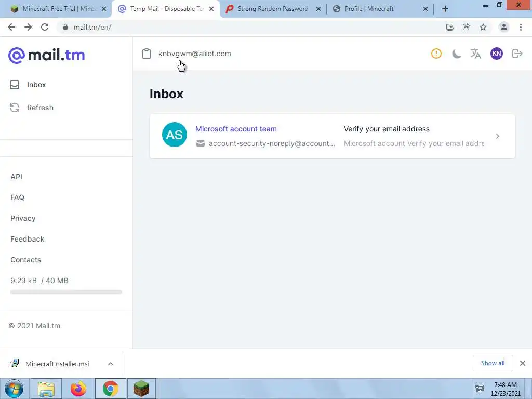Click the account-security-noreply sender address

click(x=271, y=143)
